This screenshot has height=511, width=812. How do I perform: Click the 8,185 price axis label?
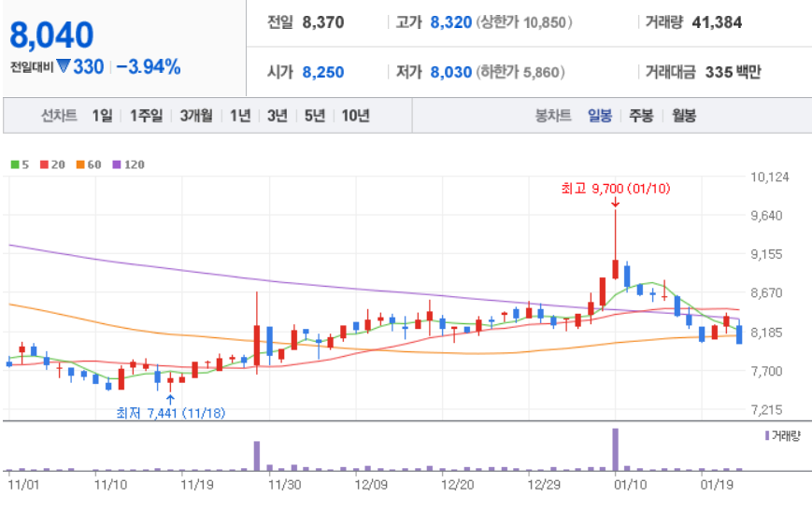767,332
